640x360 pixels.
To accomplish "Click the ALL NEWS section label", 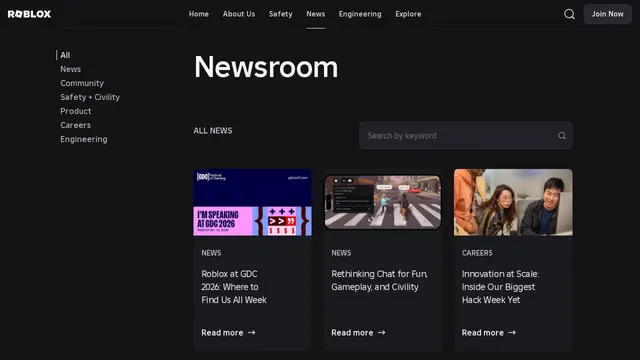I will (213, 131).
